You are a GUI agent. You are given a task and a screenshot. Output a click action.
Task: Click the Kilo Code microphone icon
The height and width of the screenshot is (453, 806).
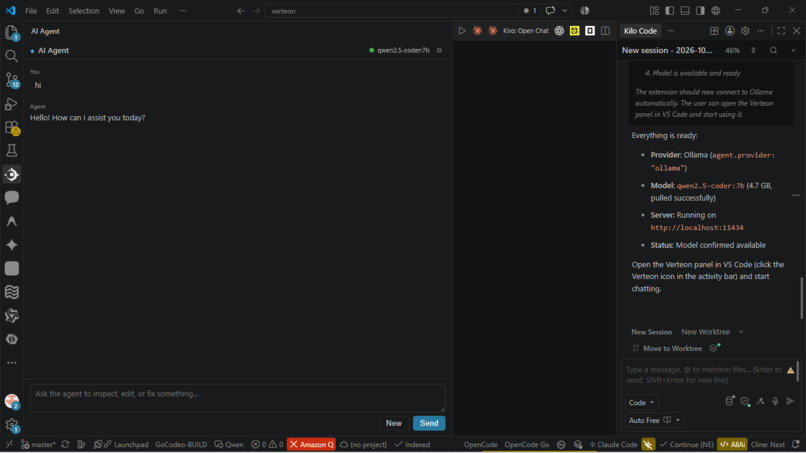(775, 401)
